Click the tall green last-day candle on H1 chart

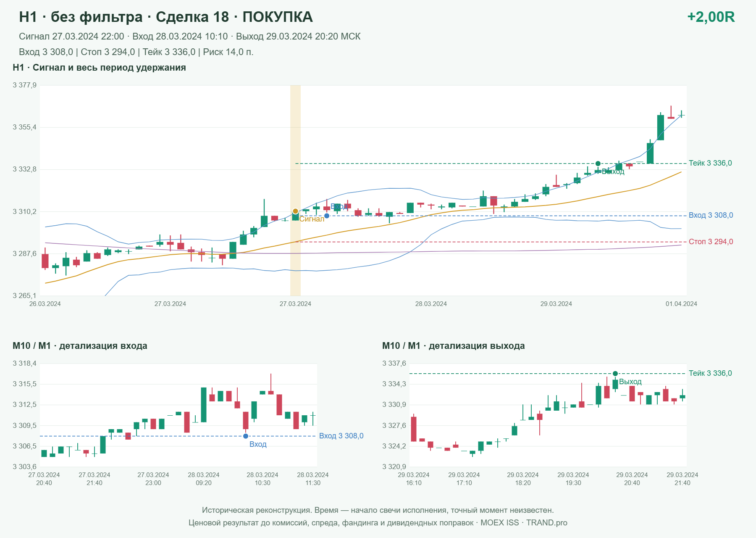tap(661, 127)
